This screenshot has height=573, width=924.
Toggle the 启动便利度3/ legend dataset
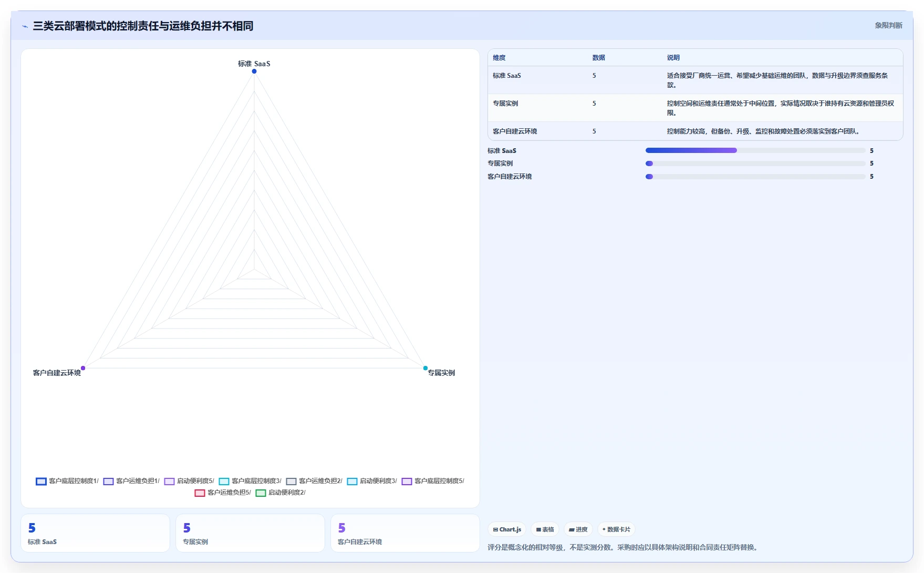371,481
